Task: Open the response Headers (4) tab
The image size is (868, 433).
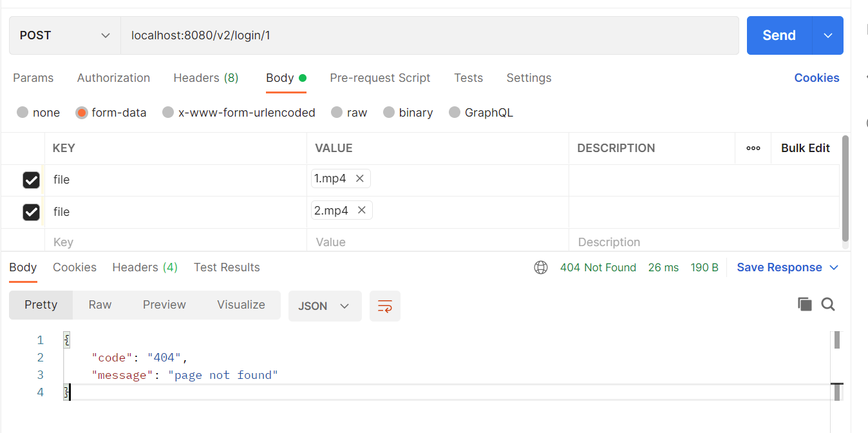Action: 145,267
